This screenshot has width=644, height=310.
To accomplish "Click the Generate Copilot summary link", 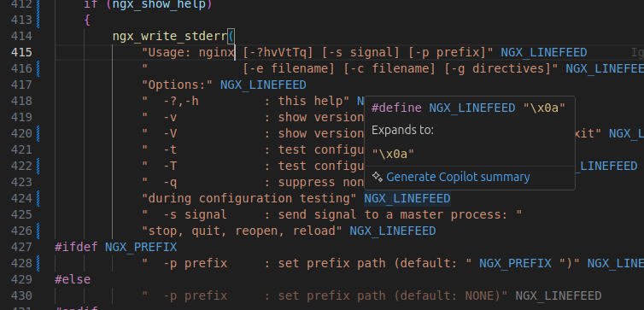I will click(458, 177).
